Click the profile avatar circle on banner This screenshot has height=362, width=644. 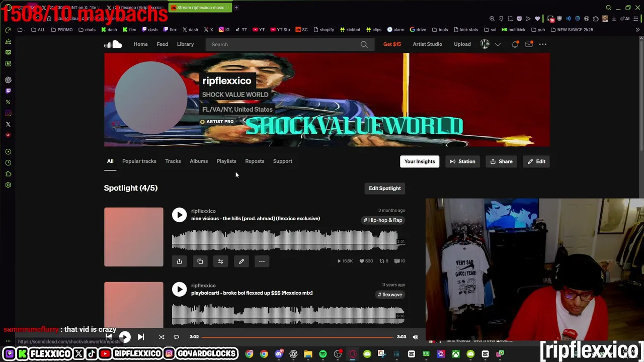150,98
